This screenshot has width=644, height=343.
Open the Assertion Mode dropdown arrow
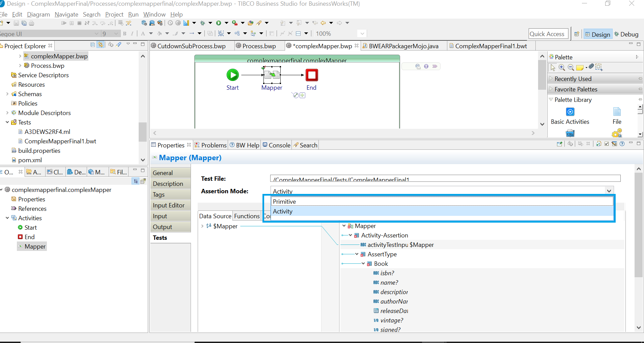[x=609, y=191]
